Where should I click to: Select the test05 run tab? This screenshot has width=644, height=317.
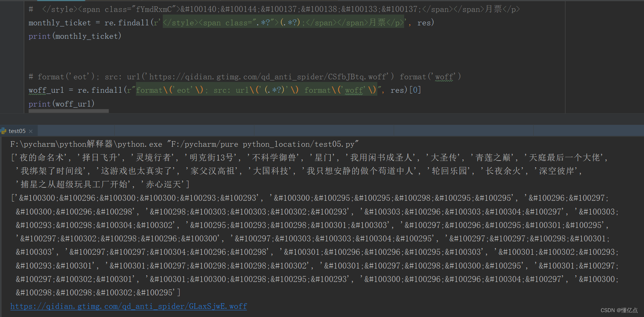click(17, 131)
